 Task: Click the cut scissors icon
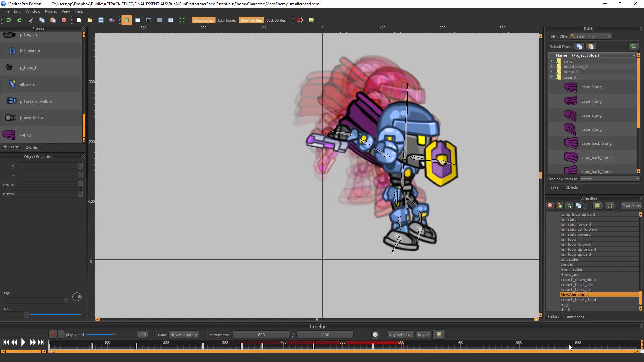click(31, 20)
